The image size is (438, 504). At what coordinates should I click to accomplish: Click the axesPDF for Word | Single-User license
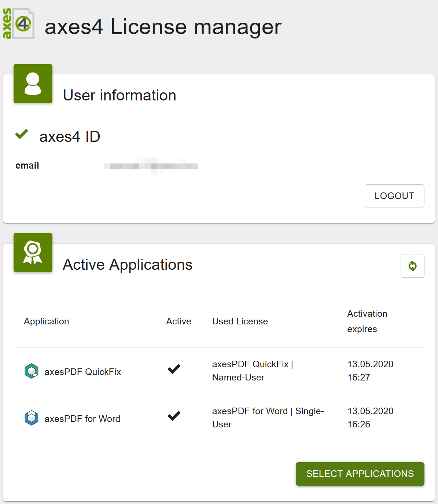[268, 418]
